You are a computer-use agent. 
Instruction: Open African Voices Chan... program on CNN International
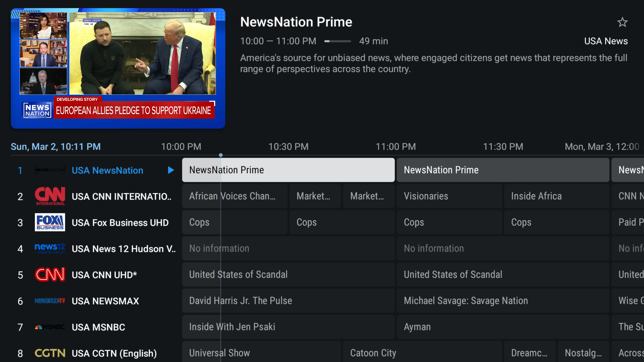pos(234,196)
